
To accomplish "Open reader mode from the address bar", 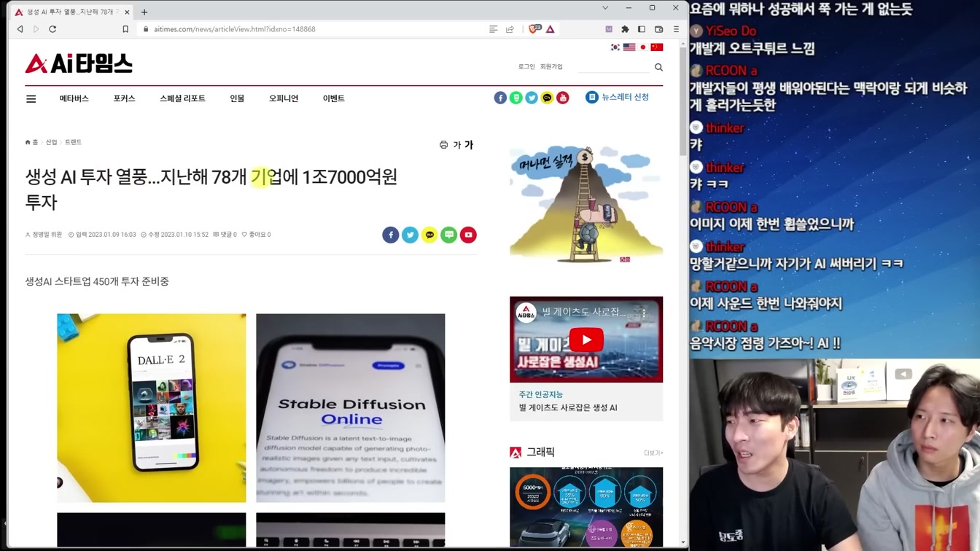I will (x=493, y=29).
